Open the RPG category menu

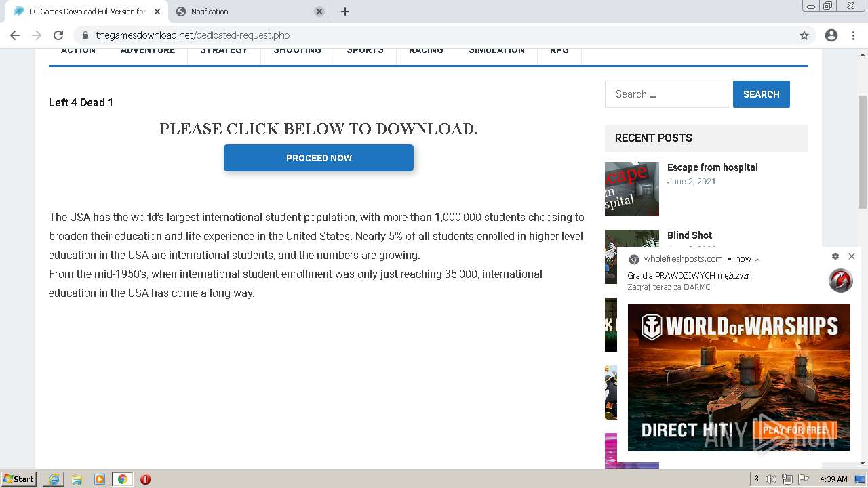click(x=559, y=50)
